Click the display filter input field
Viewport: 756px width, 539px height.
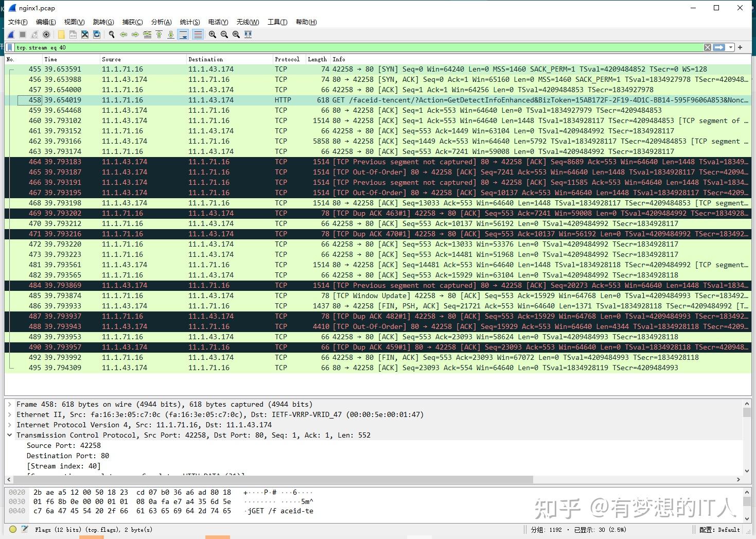pos(358,47)
